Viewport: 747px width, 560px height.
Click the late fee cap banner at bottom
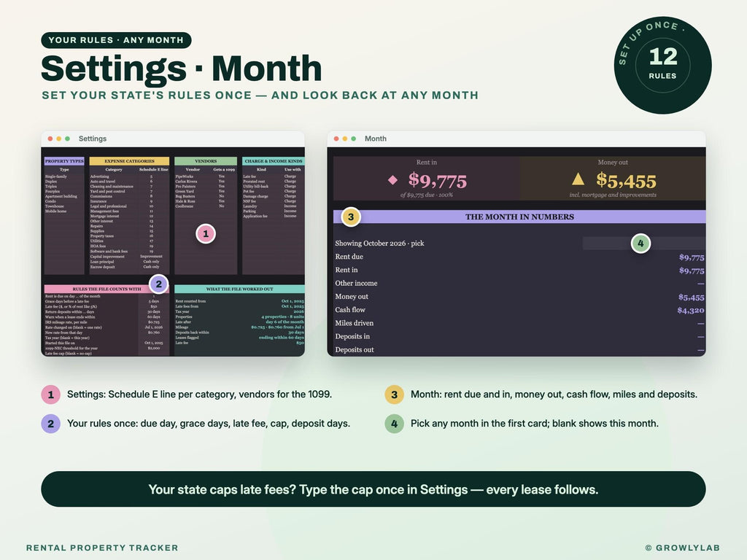click(373, 489)
